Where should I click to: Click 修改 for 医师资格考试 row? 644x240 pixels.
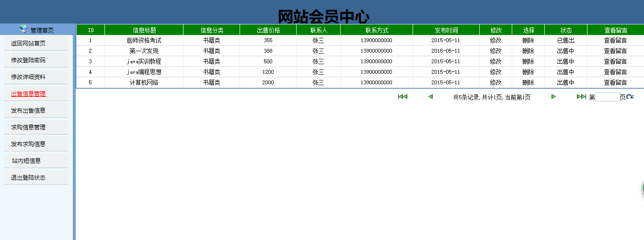tap(495, 40)
